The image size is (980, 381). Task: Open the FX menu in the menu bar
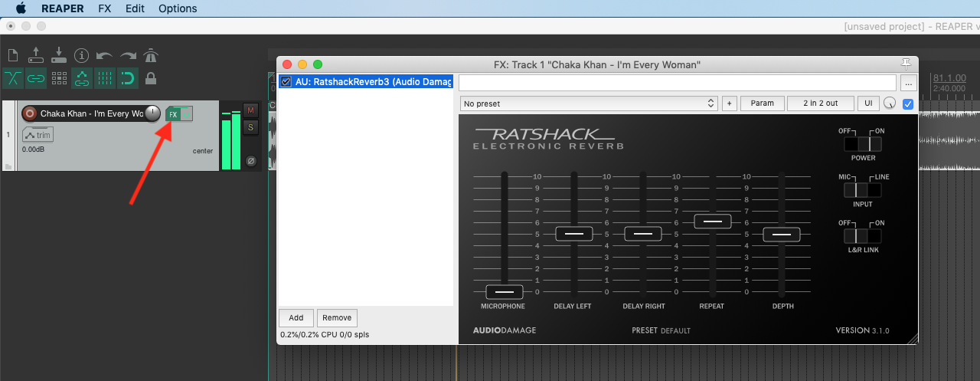tap(104, 8)
